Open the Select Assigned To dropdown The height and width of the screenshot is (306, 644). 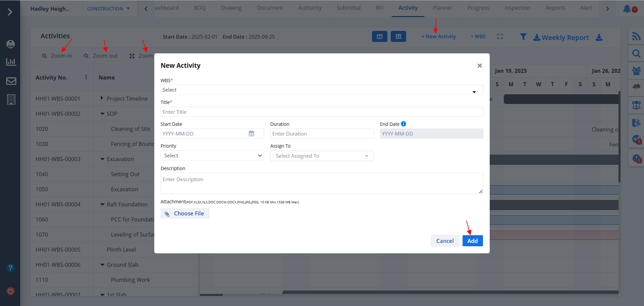[321, 156]
